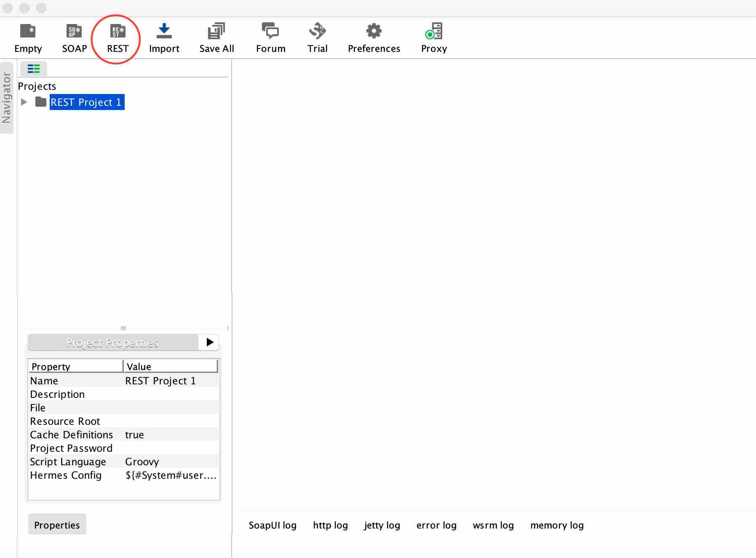The height and width of the screenshot is (558, 756).
Task: Click the ${#System#user.... Hermes Config value
Action: [171, 475]
